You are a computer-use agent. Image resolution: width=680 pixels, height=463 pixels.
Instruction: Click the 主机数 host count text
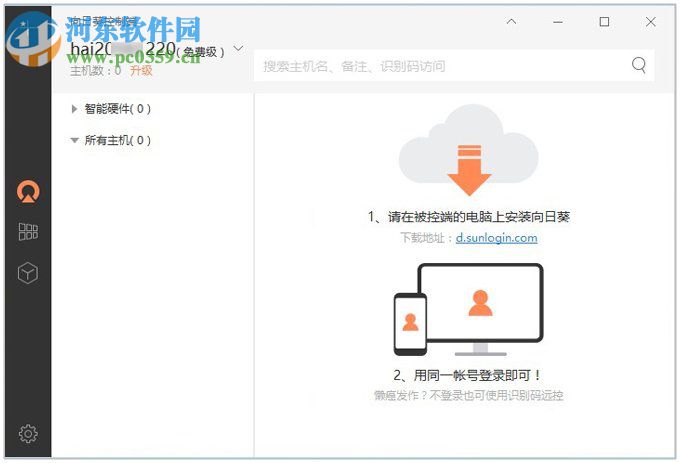pos(96,70)
